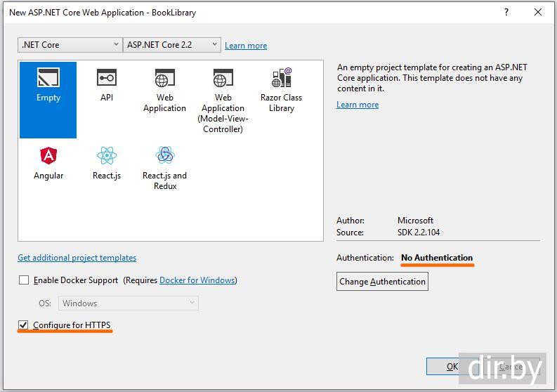This screenshot has width=557, height=392.
Task: Uncheck Configure for HTTPS checkbox
Action: (x=24, y=325)
